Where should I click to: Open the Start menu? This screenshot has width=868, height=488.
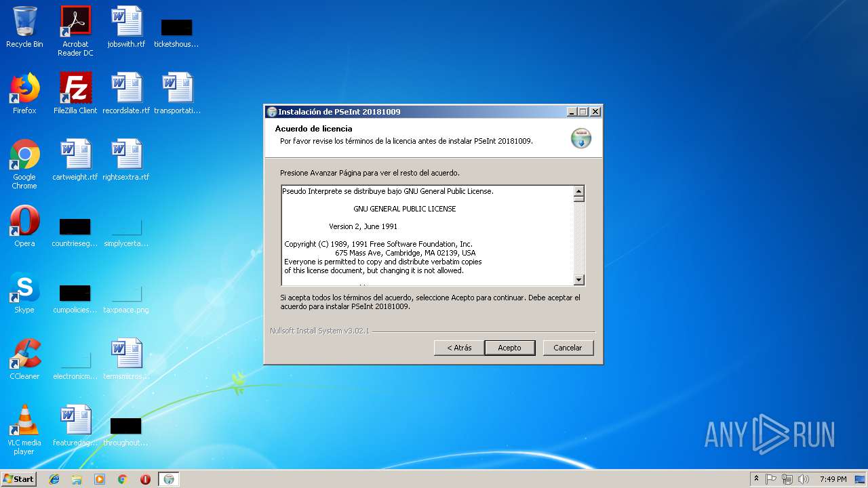click(18, 479)
